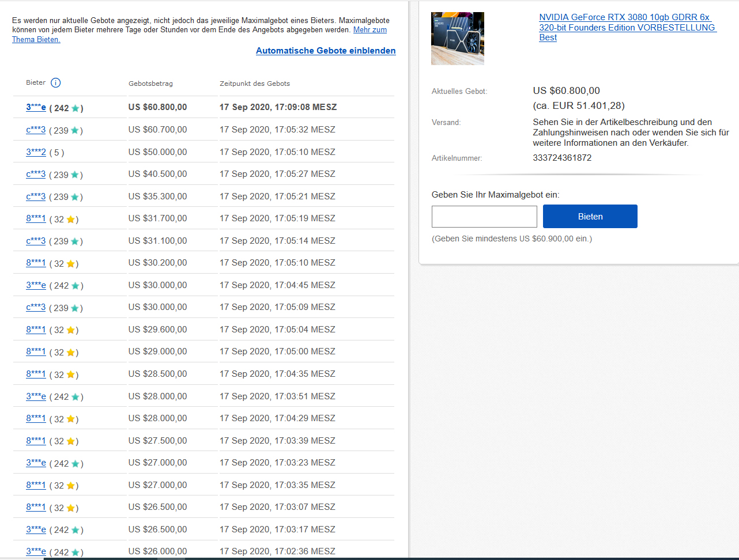Screen dimensions: 739x560
Task: Click the teal star in the 17:03:17 bid row
Action: (75, 530)
